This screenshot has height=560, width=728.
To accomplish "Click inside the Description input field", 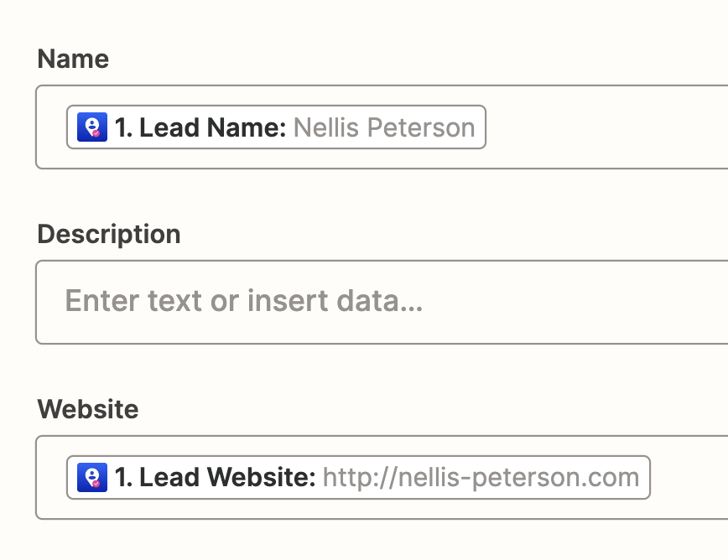I will point(382,302).
